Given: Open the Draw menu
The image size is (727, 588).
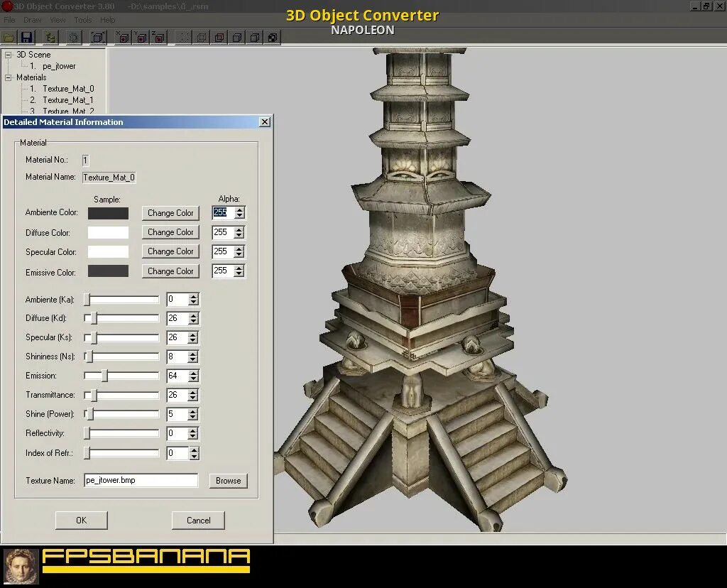Looking at the screenshot, I should click(33, 20).
